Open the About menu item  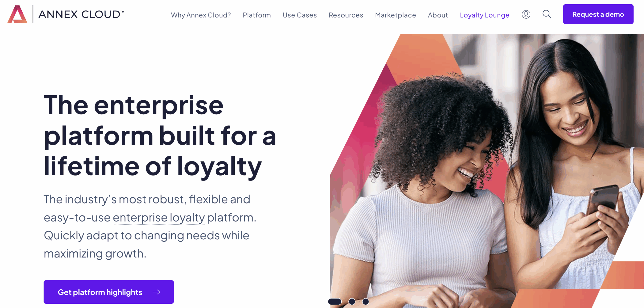pyautogui.click(x=438, y=15)
